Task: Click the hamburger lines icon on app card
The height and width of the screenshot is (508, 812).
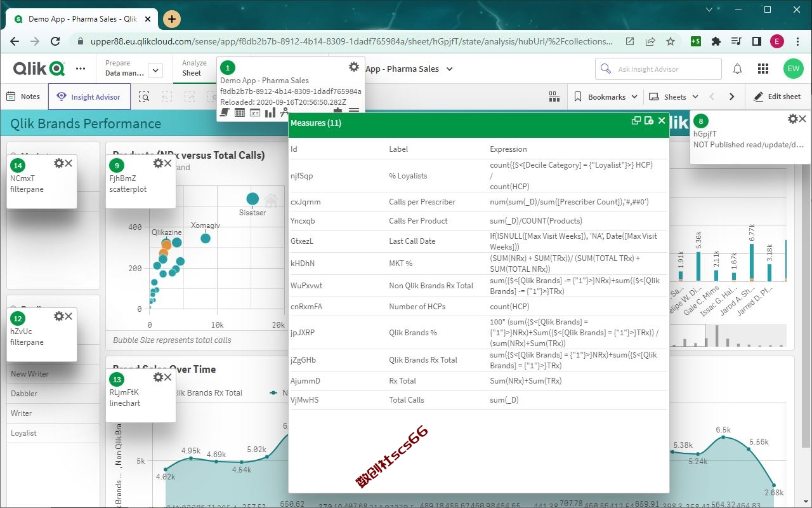Action: click(354, 111)
